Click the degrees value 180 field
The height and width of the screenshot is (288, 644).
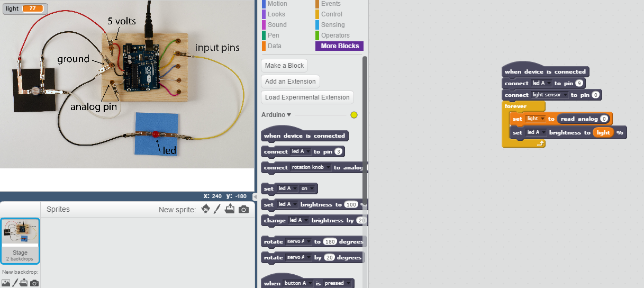330,241
